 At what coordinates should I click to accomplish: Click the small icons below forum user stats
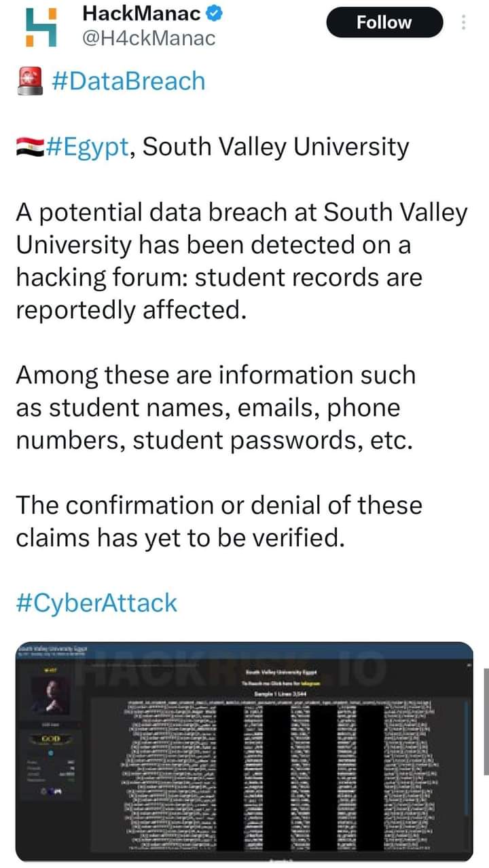click(x=50, y=791)
